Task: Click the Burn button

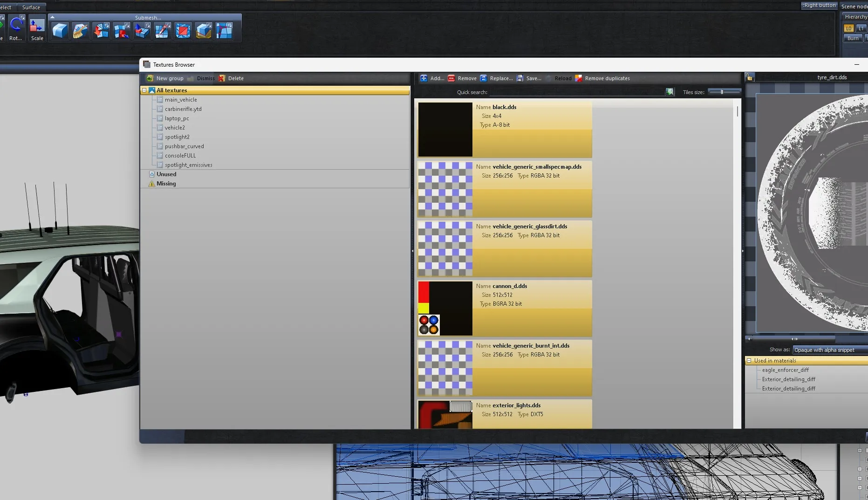Action: (853, 38)
